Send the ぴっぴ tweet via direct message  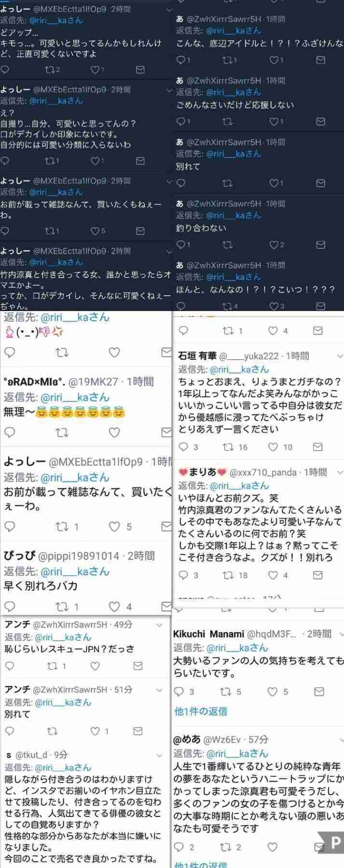click(166, 606)
